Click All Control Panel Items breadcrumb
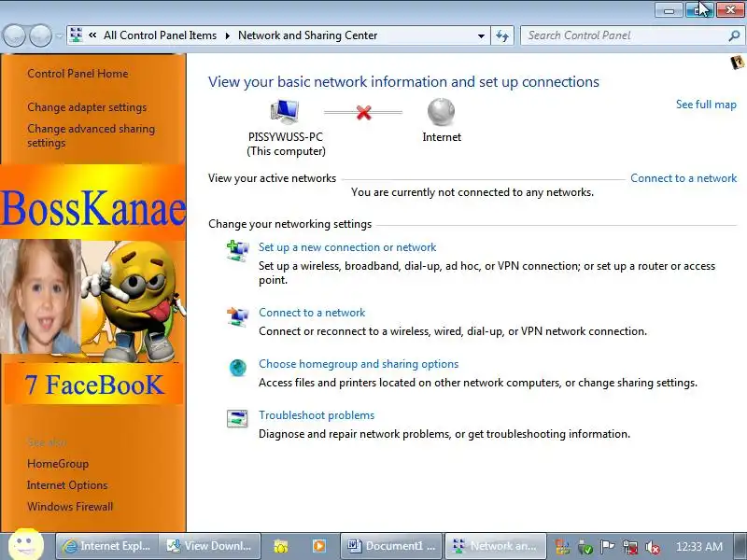 pos(160,35)
